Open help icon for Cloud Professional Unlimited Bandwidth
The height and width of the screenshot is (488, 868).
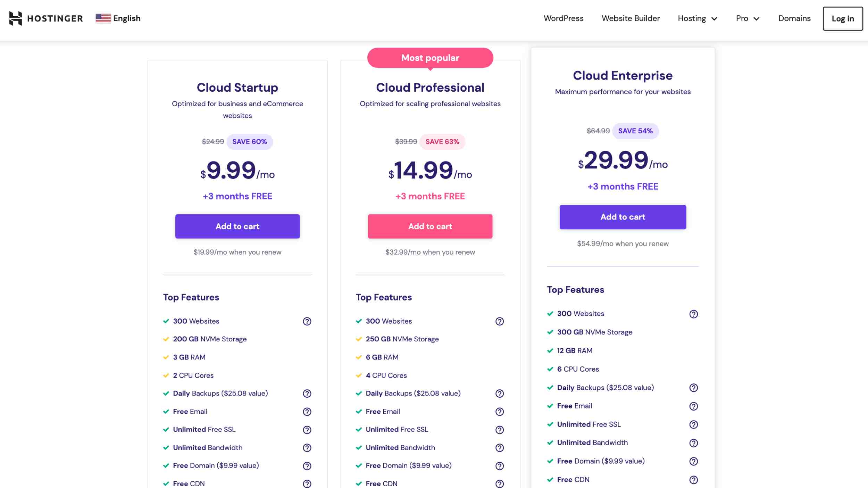click(x=500, y=448)
